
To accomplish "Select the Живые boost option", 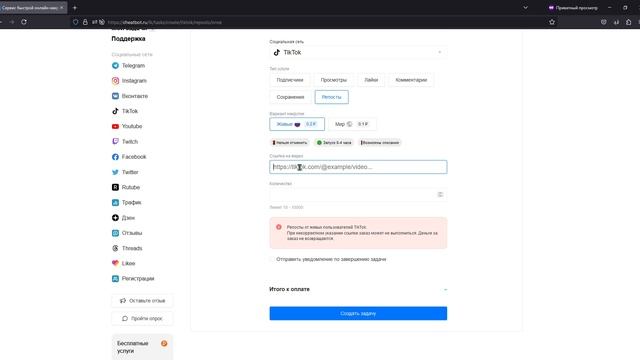I will pyautogui.click(x=297, y=124).
